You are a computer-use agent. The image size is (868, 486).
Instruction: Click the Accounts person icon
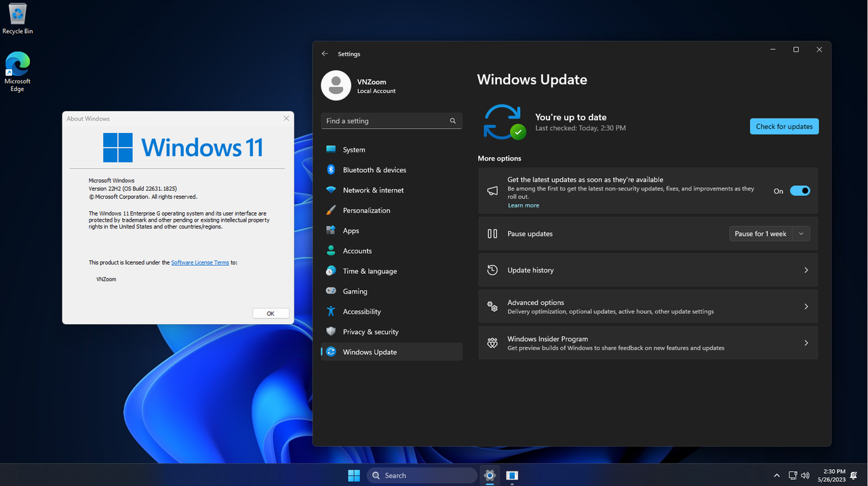[331, 251]
